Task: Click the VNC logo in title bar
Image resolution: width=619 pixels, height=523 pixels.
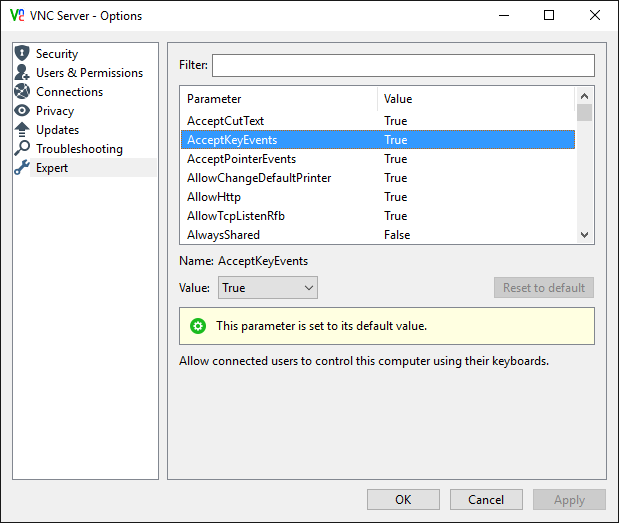Action: (x=16, y=15)
